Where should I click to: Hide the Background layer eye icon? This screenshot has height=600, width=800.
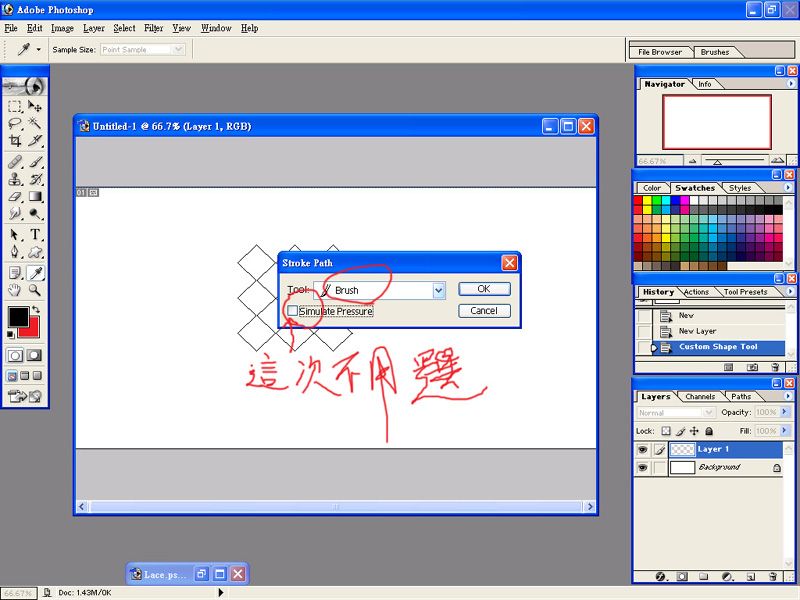[642, 467]
